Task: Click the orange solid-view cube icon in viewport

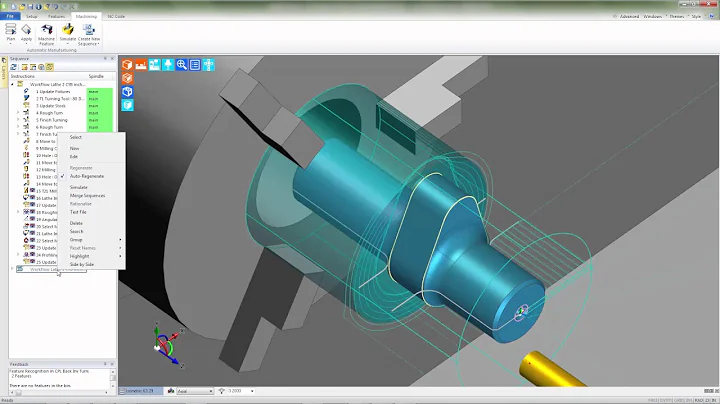Action: (x=127, y=65)
